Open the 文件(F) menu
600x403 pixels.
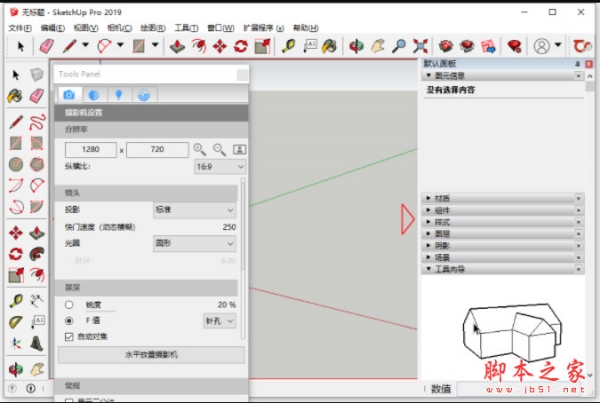tap(20, 28)
